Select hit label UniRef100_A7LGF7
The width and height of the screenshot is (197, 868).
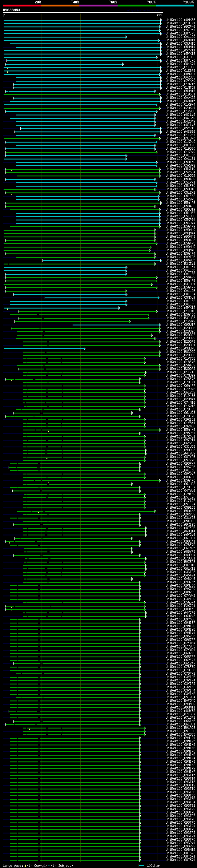pos(180,714)
